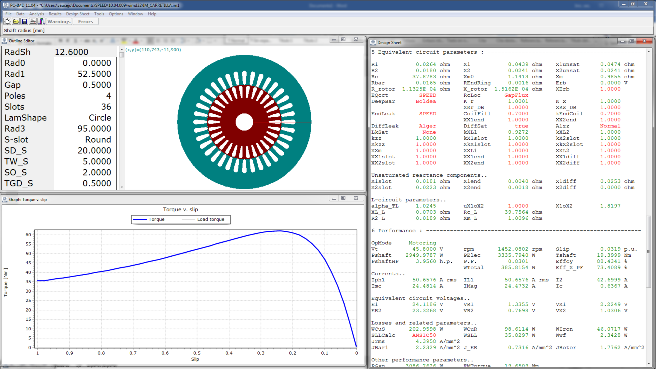Open the File menu
The image size is (656, 369).
pos(8,14)
